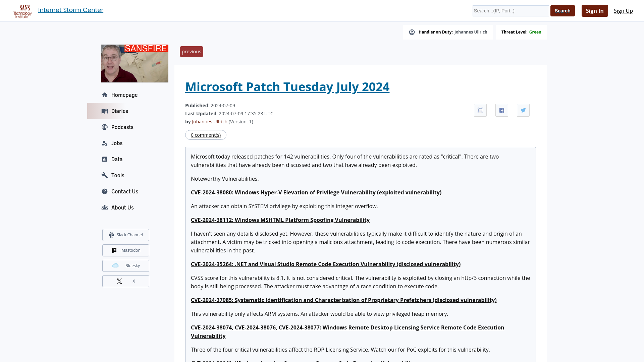The width and height of the screenshot is (644, 362).
Task: Click the Search button
Action: (x=562, y=11)
